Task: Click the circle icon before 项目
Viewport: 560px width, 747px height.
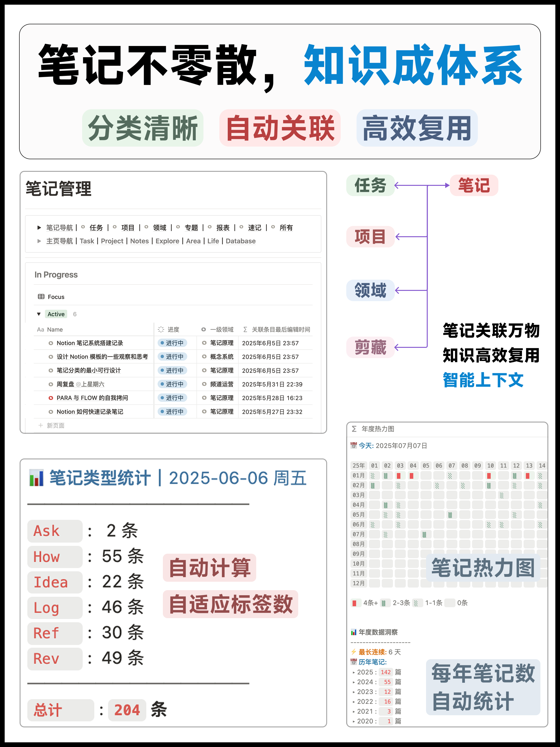Action: (x=115, y=227)
